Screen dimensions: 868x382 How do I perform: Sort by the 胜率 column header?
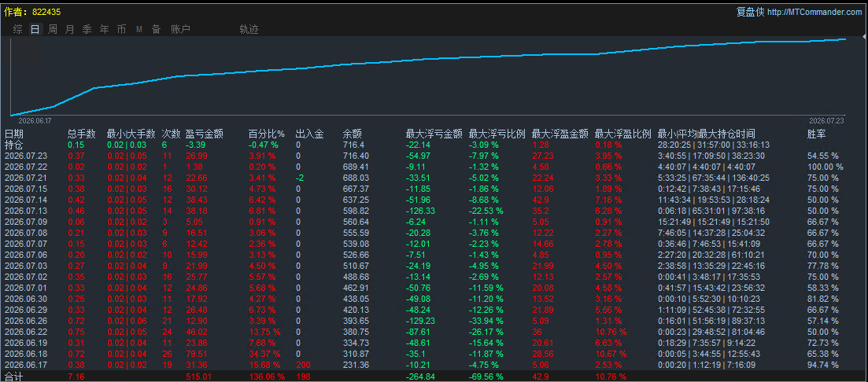click(817, 134)
